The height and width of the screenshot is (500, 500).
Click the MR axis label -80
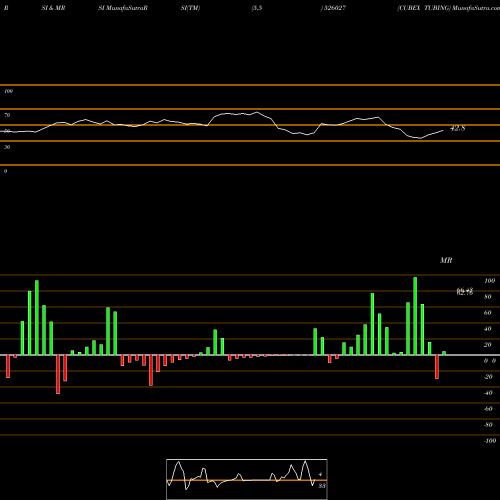(488, 425)
